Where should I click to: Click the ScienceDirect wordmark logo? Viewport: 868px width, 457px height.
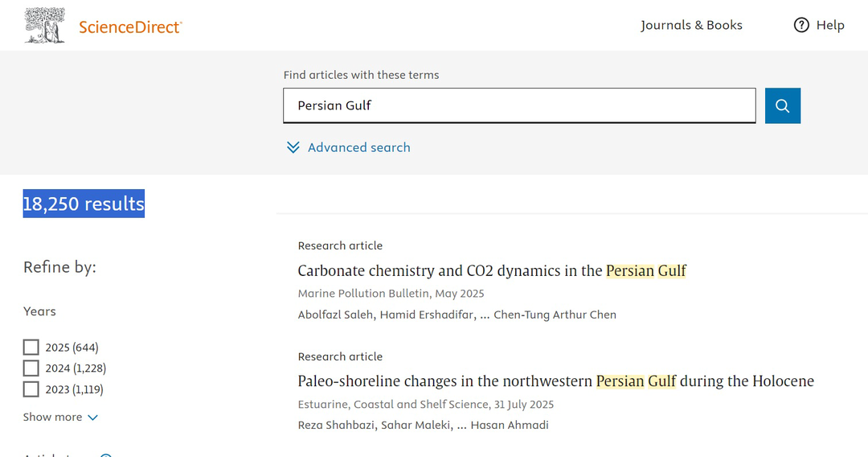130,27
